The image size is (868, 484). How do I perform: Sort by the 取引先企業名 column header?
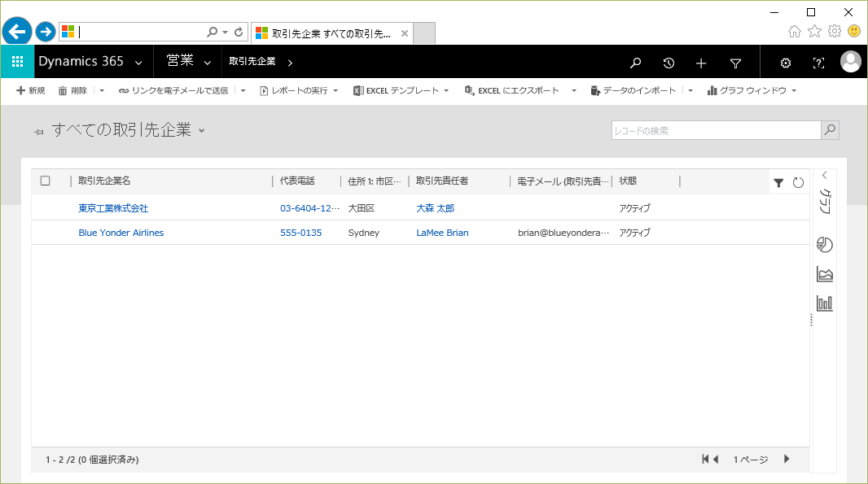click(x=104, y=181)
